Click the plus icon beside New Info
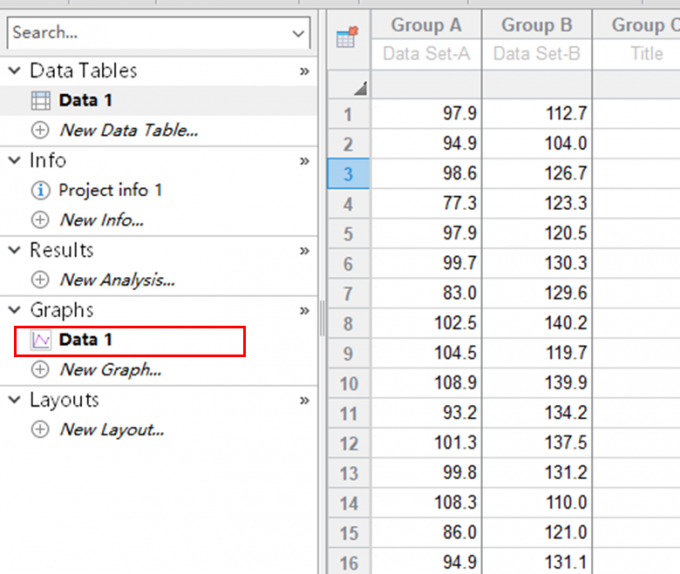Screen dimensions: 680x574 pyautogui.click(x=40, y=220)
